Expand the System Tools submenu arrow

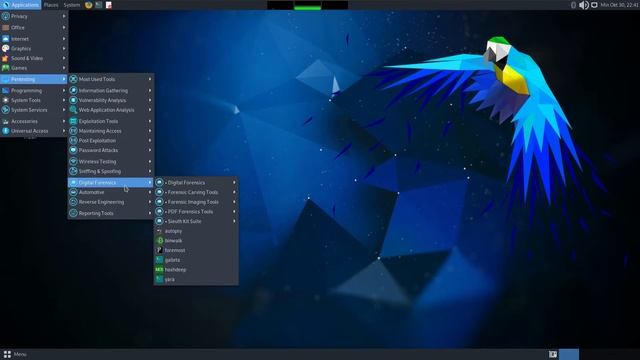(x=64, y=100)
